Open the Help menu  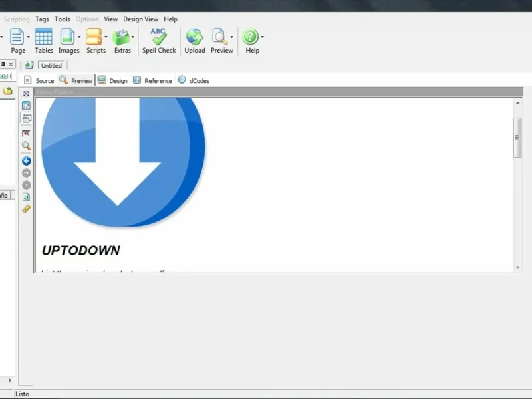tap(170, 19)
